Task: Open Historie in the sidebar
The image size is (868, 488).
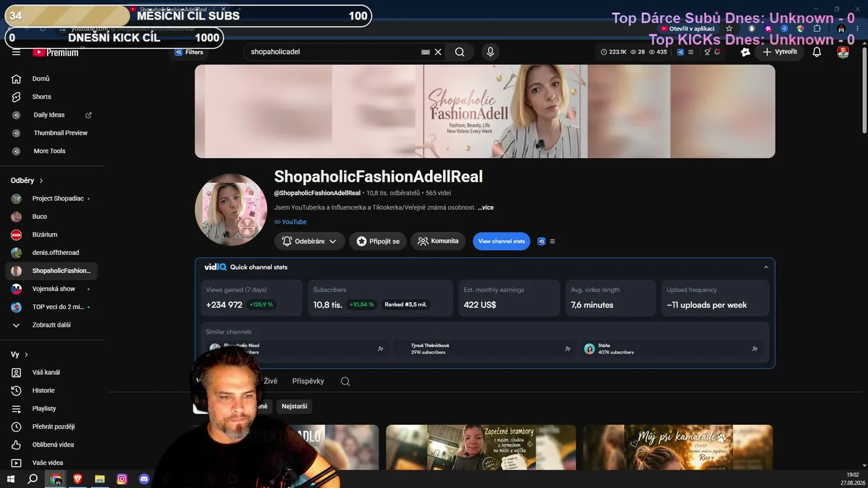Action: [52, 390]
